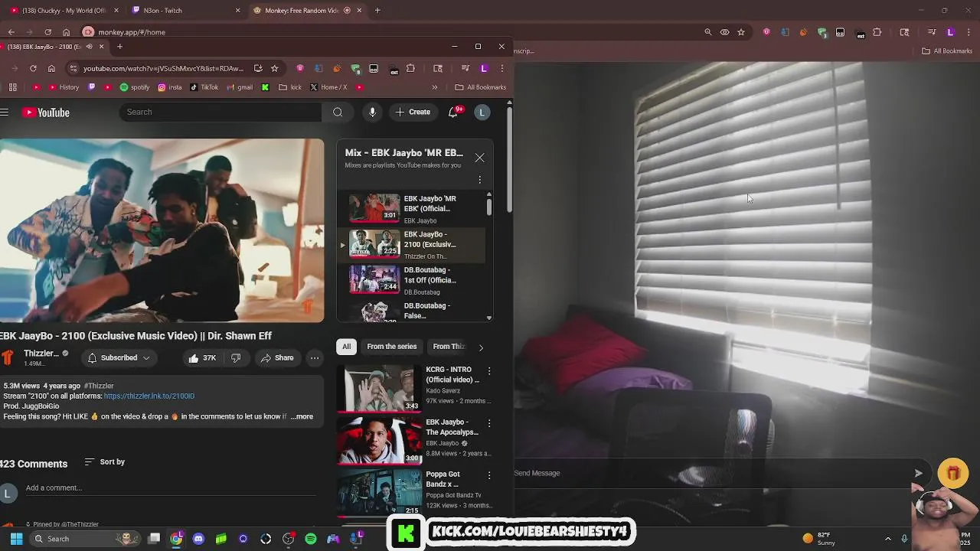Share the EBK JaayBo video
Image resolution: width=980 pixels, height=551 pixels.
coord(276,358)
